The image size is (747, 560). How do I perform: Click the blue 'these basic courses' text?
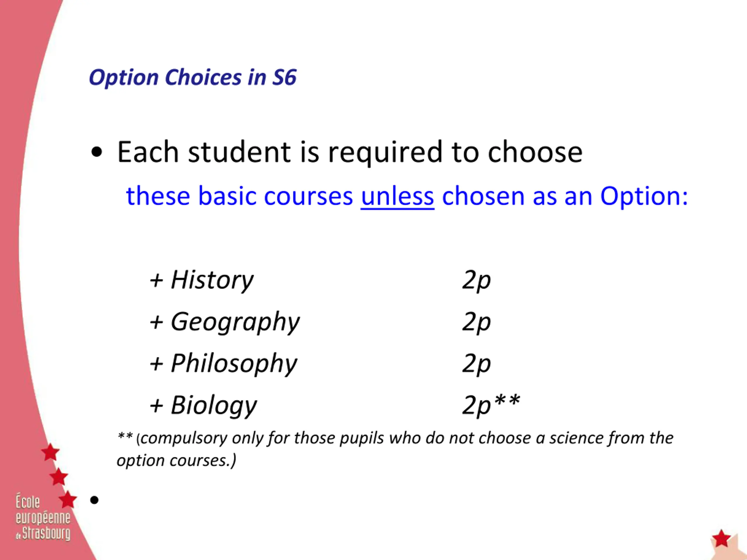[x=240, y=196]
